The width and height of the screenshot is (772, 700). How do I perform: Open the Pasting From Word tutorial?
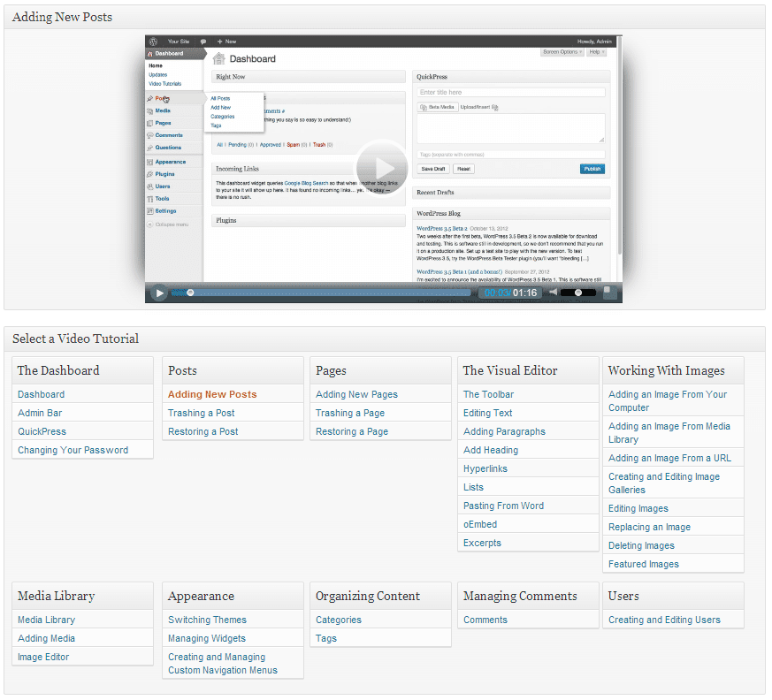pos(504,506)
